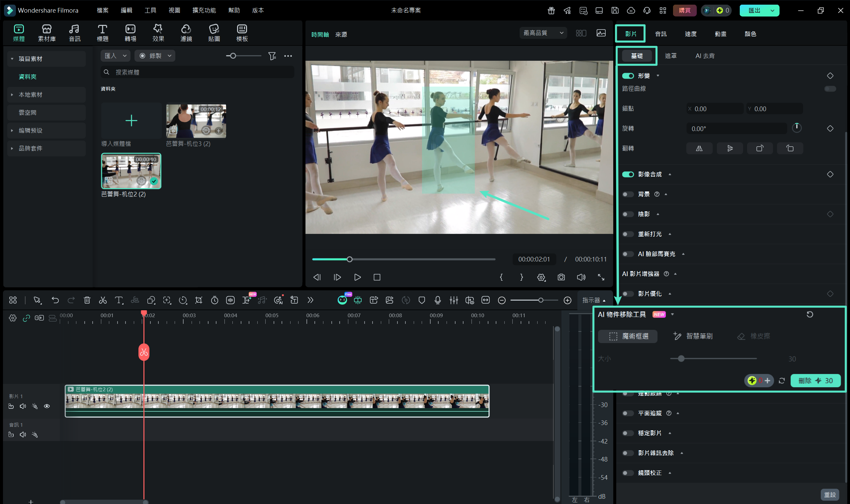Screen dimensions: 850x504
Task: Disable the 形變 transform toggle
Action: (x=628, y=76)
